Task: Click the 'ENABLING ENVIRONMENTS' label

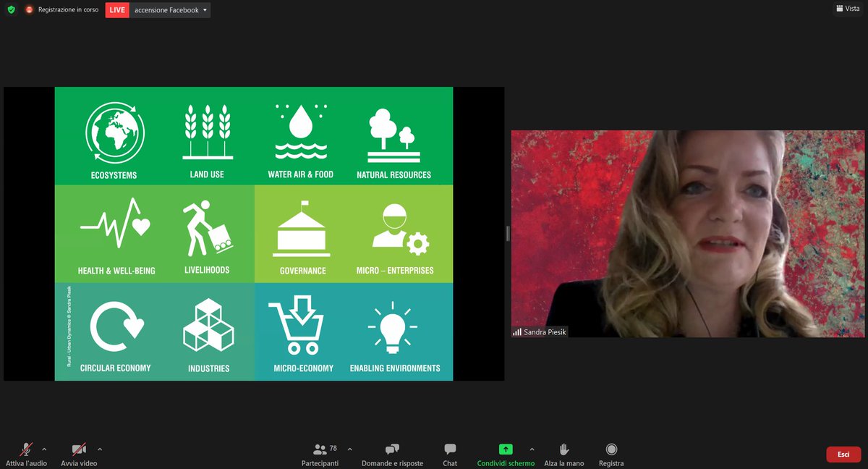Action: (395, 368)
